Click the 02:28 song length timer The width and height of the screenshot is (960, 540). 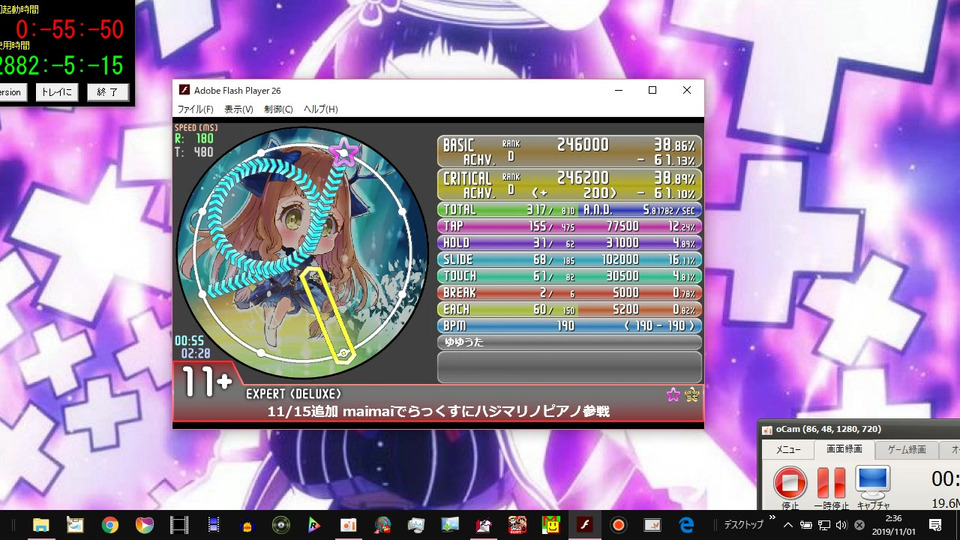[x=195, y=353]
